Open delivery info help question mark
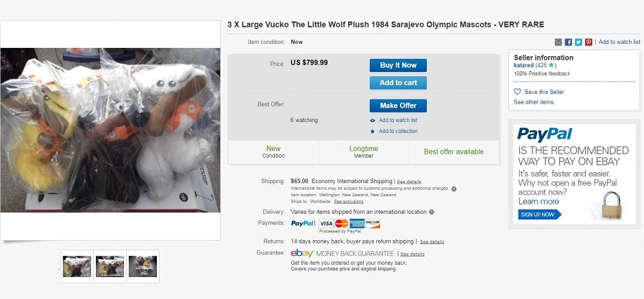 click(431, 212)
